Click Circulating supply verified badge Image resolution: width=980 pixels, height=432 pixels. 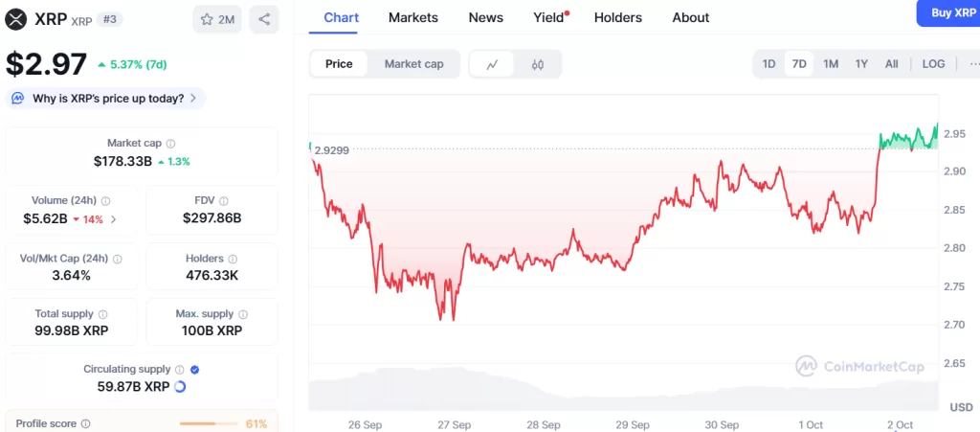coord(195,369)
